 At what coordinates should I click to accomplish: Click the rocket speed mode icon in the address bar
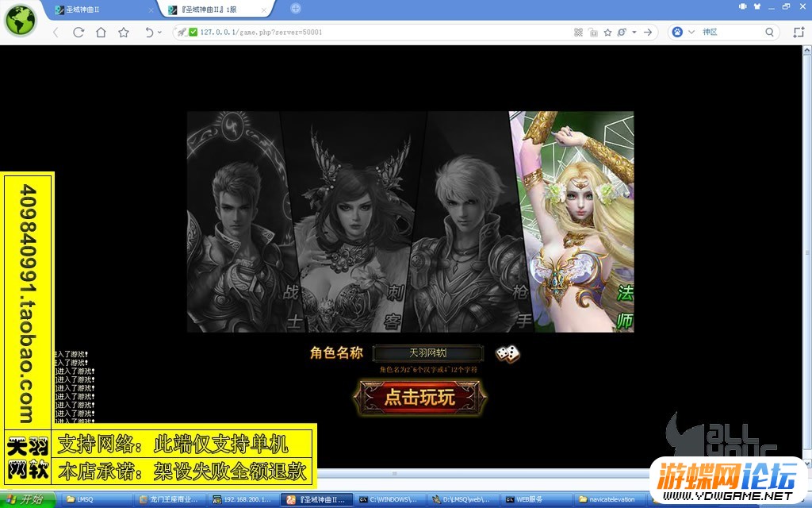[182, 32]
